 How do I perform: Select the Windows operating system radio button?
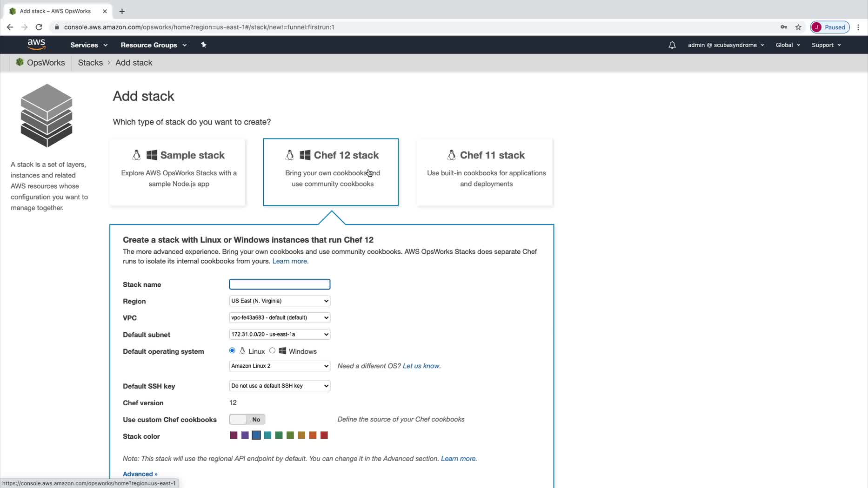click(272, 350)
